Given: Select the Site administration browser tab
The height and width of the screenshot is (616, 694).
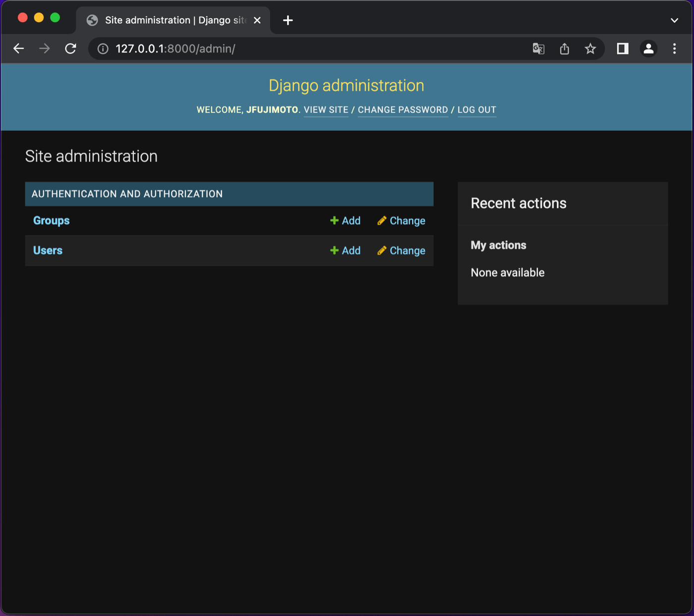Looking at the screenshot, I should pyautogui.click(x=173, y=20).
